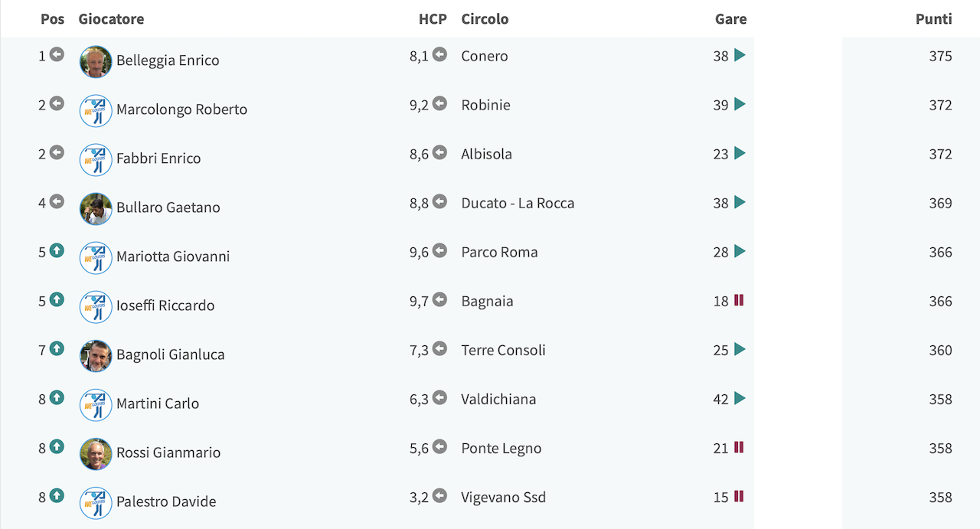The height and width of the screenshot is (529, 980).
Task: Click the green play icon in Belleggia Enrico's Gare cell
Action: click(740, 55)
